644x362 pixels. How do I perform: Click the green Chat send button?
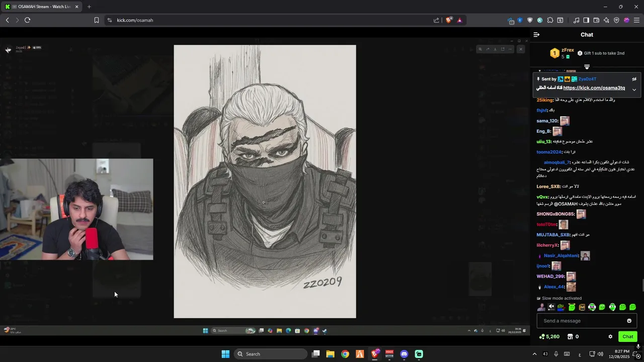point(628,337)
